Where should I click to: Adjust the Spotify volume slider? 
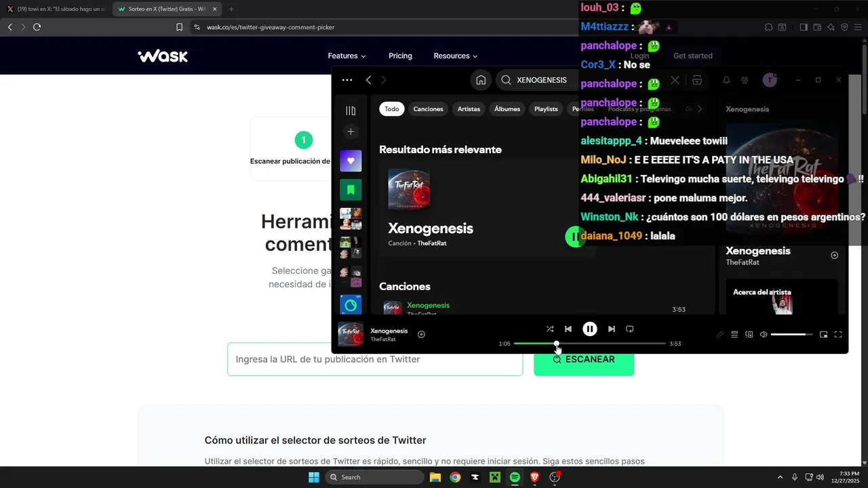(791, 334)
